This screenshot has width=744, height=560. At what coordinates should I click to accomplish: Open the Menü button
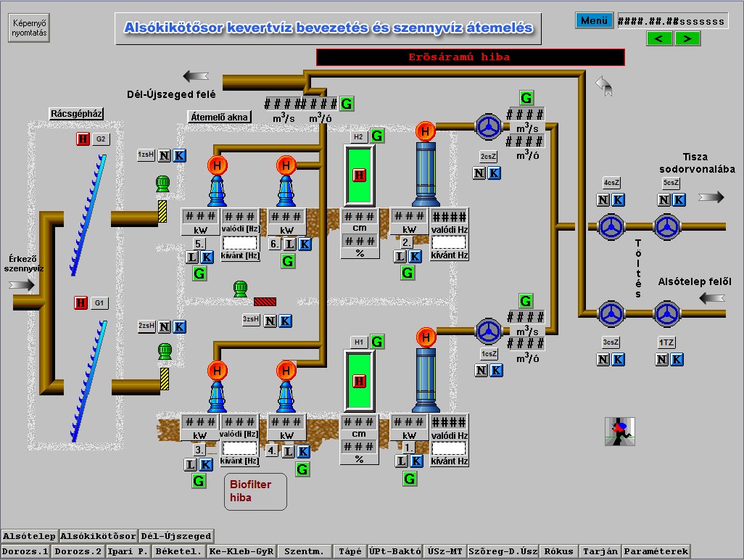point(594,20)
